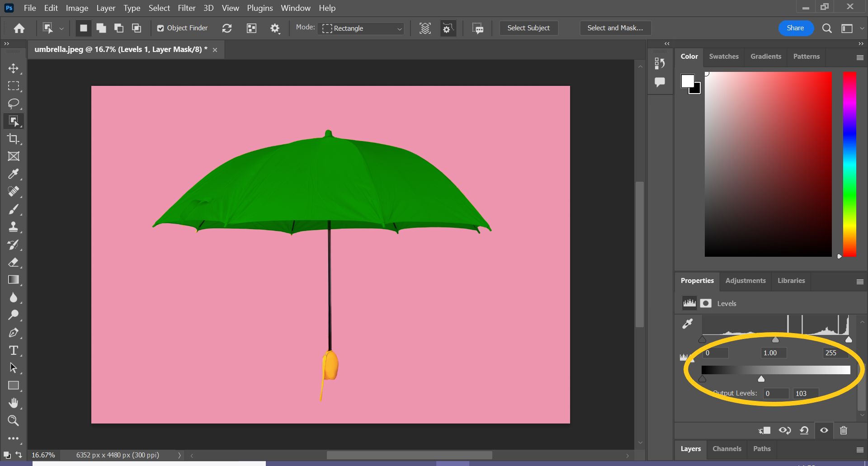Open the Properties panel flyout menu
The width and height of the screenshot is (868, 466).
(x=860, y=282)
